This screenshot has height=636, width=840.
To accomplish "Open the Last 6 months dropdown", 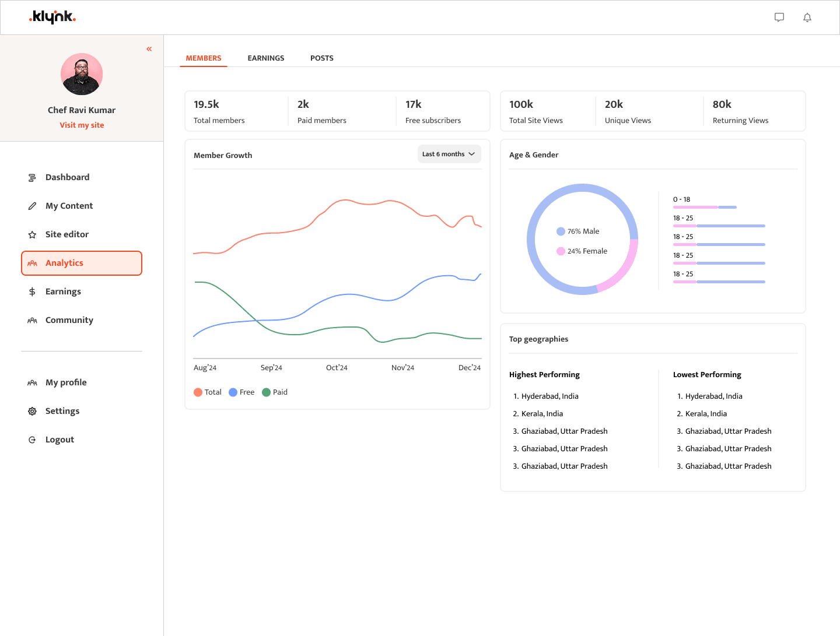I will 449,153.
